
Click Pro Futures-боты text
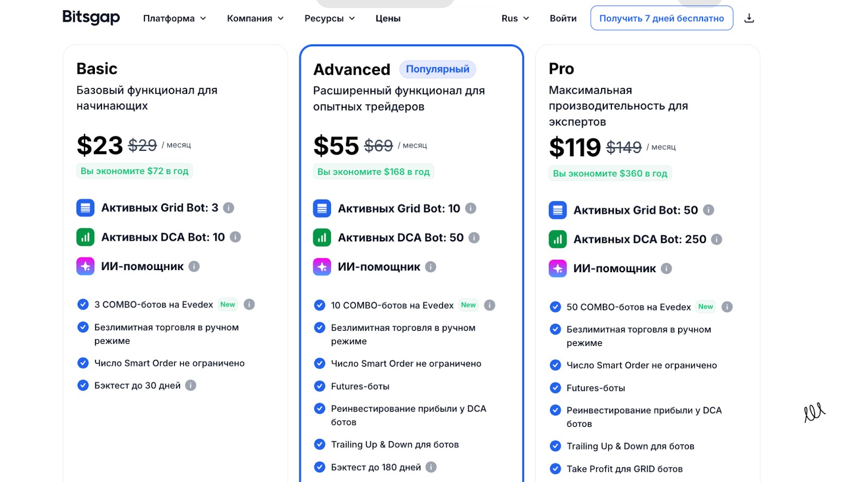tap(596, 388)
